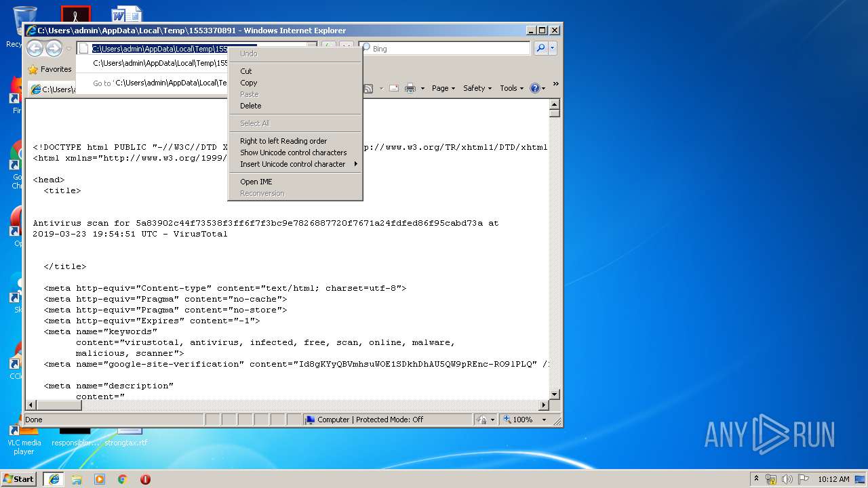Choose Delete from the context menu
868x488 pixels.
coord(294,106)
